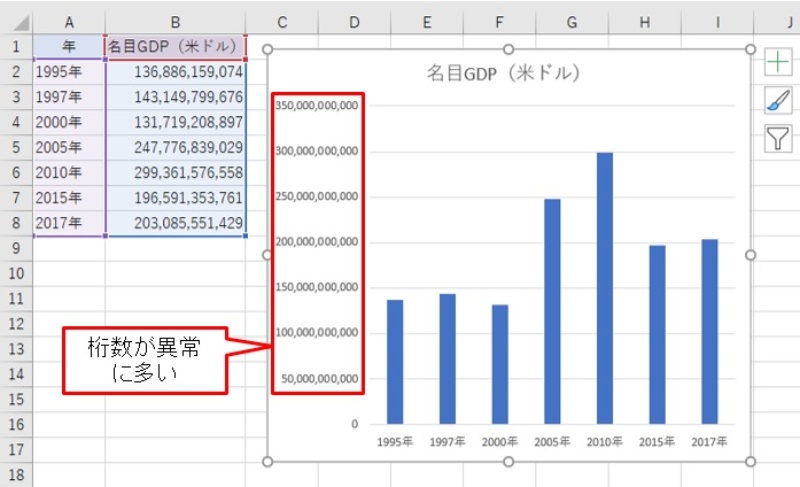Screen dimensions: 800x487
Task: Click the bottom-center chart resize handle
Action: coord(509,461)
